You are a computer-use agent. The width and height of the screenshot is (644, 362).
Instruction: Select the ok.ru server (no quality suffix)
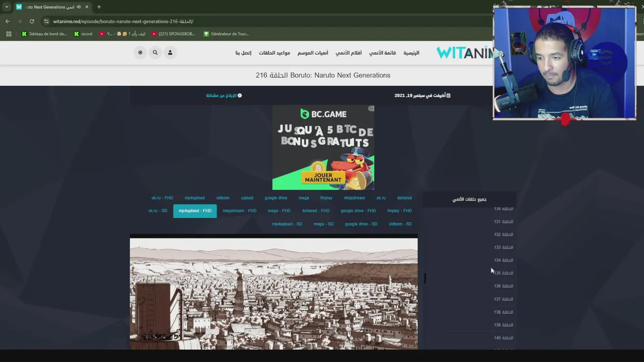coord(381,198)
